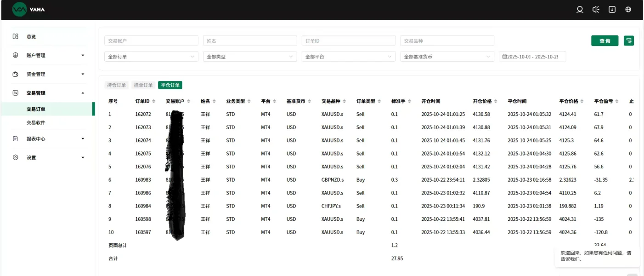Open the announcements speaker icon

click(596, 10)
